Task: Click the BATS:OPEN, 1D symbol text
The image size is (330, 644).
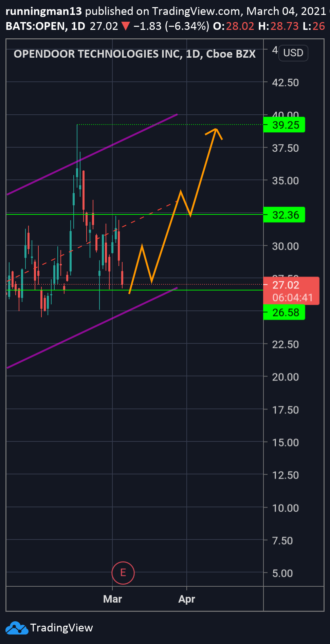Action: tap(45, 26)
